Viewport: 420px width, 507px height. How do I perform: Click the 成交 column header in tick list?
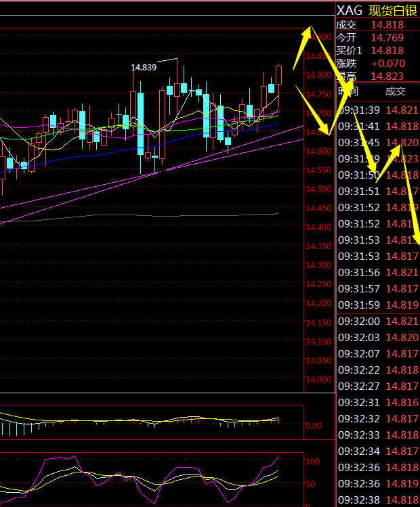(395, 91)
